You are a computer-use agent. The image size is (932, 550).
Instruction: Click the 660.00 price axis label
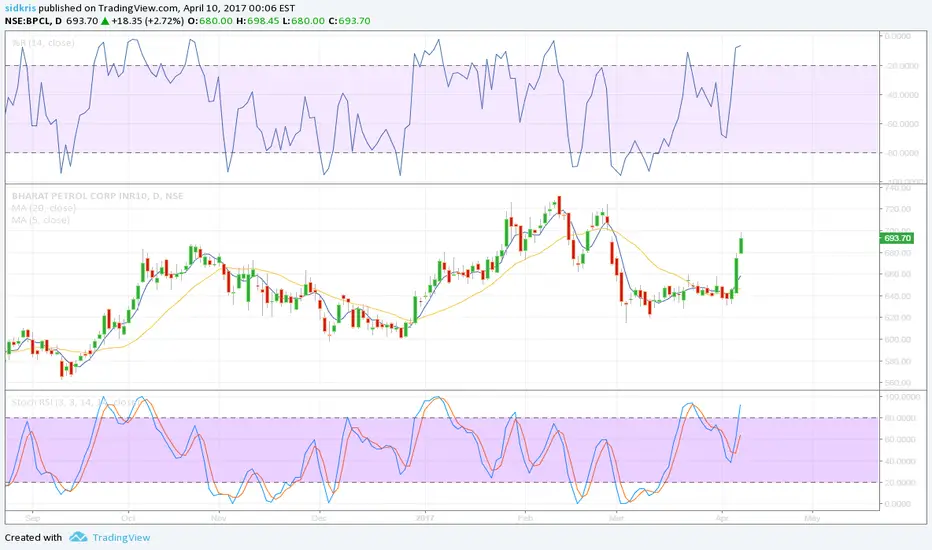[x=898, y=274]
